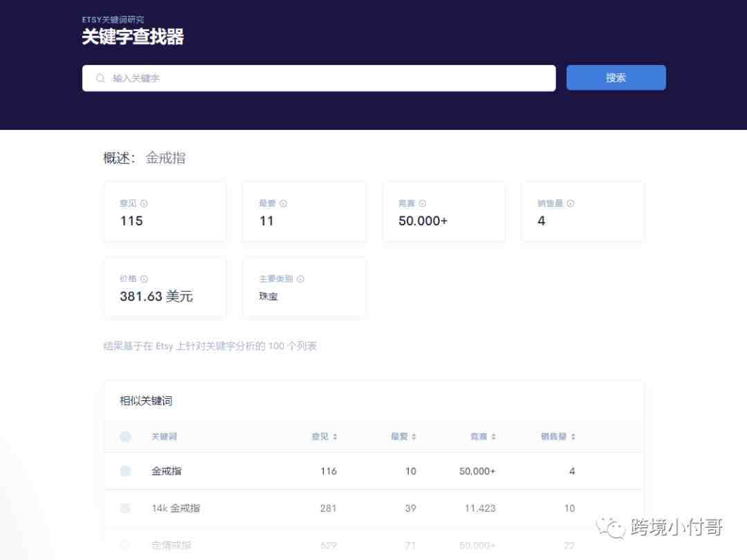
Task: Click the magnifier icon in search box
Action: click(x=100, y=78)
